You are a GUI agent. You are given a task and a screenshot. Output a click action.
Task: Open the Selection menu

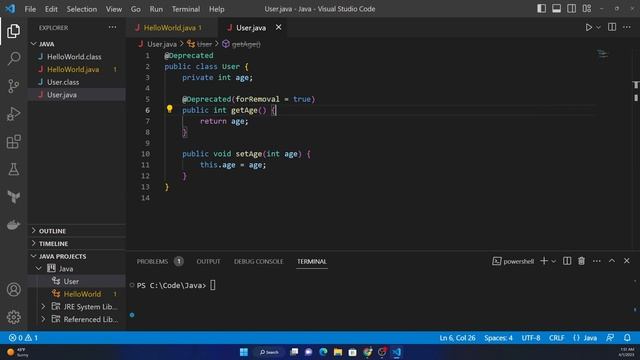(x=82, y=9)
